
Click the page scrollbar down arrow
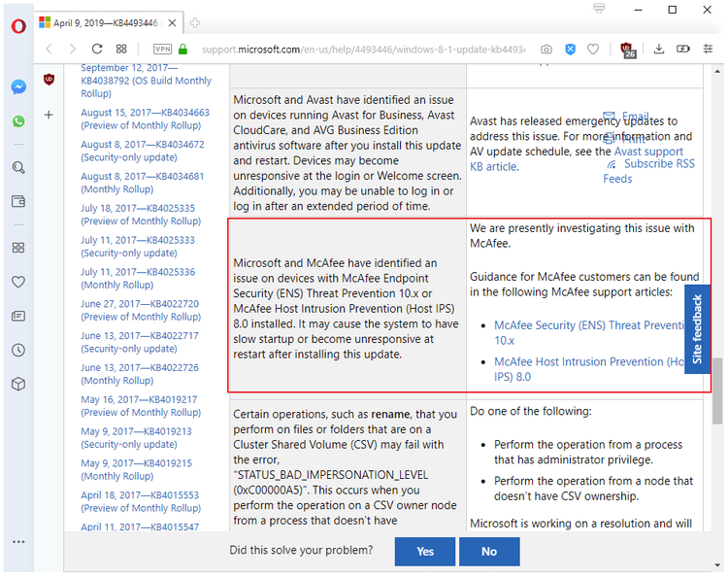coord(717,565)
